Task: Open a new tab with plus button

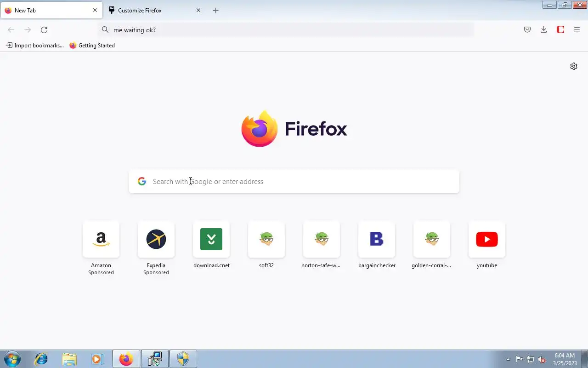Action: (216, 10)
